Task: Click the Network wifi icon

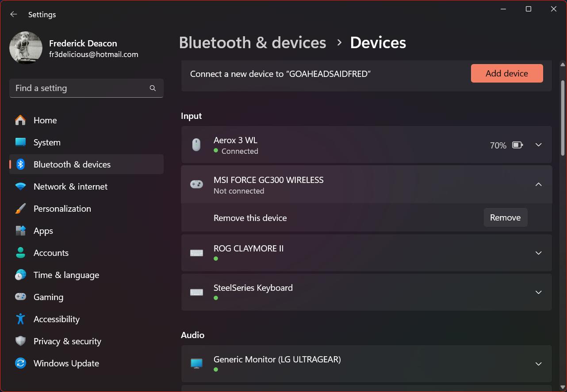Action: pyautogui.click(x=20, y=186)
